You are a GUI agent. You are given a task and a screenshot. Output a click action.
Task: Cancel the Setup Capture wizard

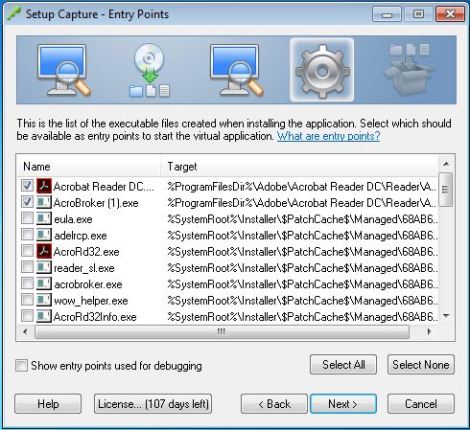point(421,404)
